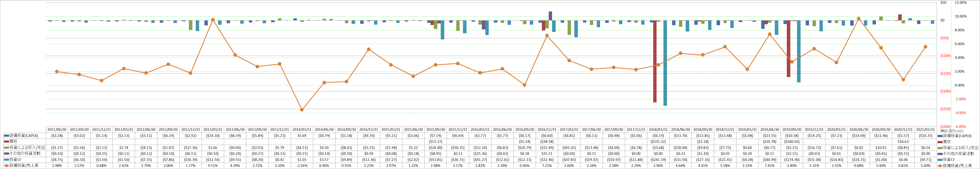This screenshot has height=169, width=980.
Task: Click the investment cell showing ($27.36)
Action: click(191, 148)
